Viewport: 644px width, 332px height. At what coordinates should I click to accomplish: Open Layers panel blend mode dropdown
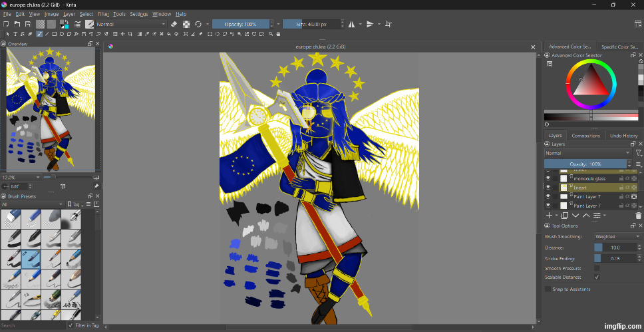point(587,153)
